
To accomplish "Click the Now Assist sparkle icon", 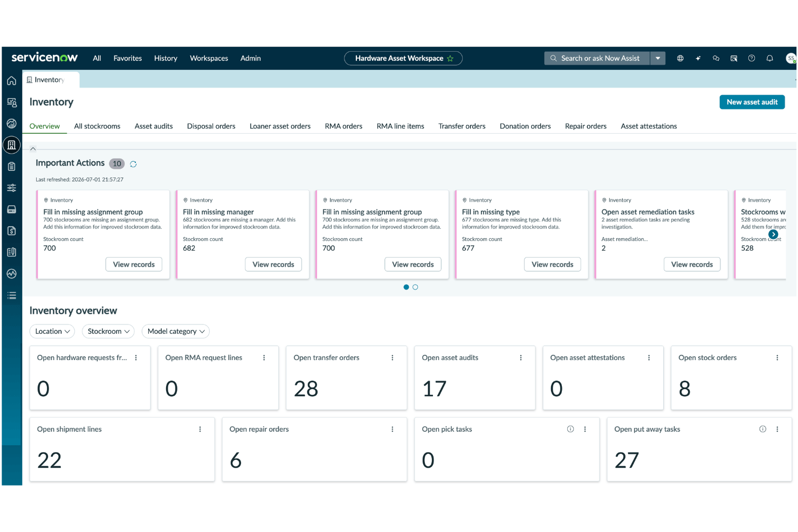I will click(x=698, y=58).
